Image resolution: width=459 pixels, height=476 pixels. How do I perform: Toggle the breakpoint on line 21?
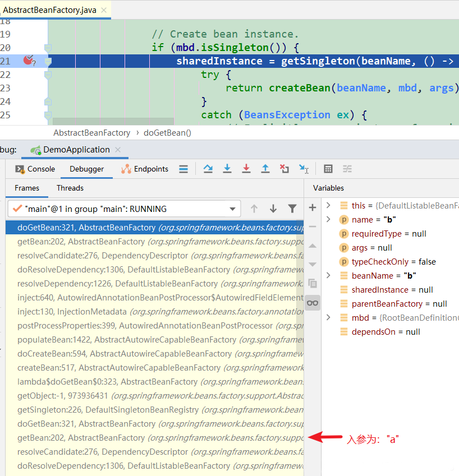pyautogui.click(x=29, y=61)
